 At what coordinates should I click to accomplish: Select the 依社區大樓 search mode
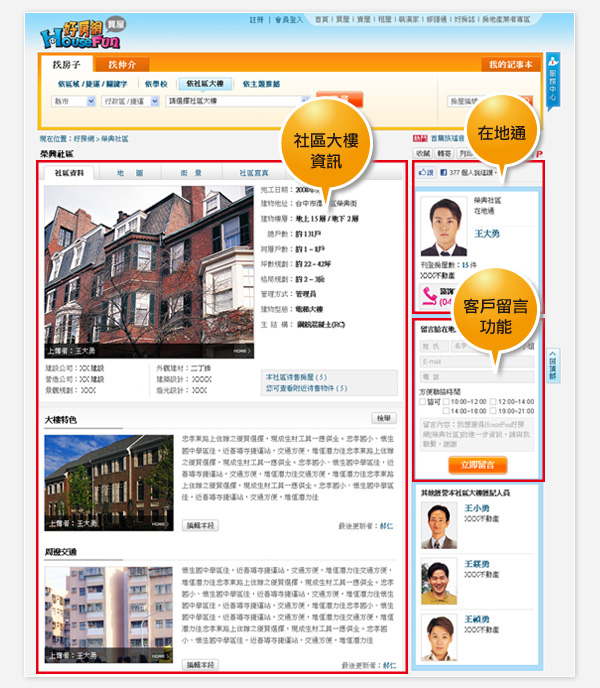tap(205, 83)
